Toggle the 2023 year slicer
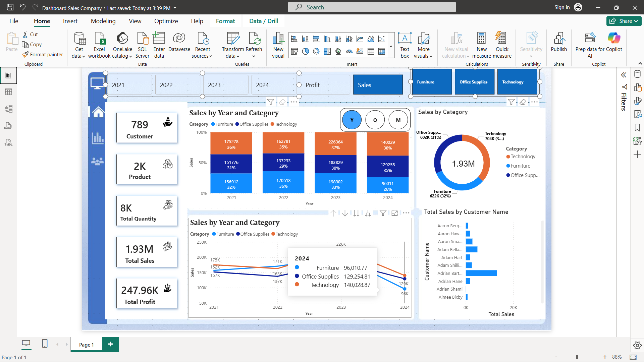This screenshot has width=644, height=362. coord(225,85)
